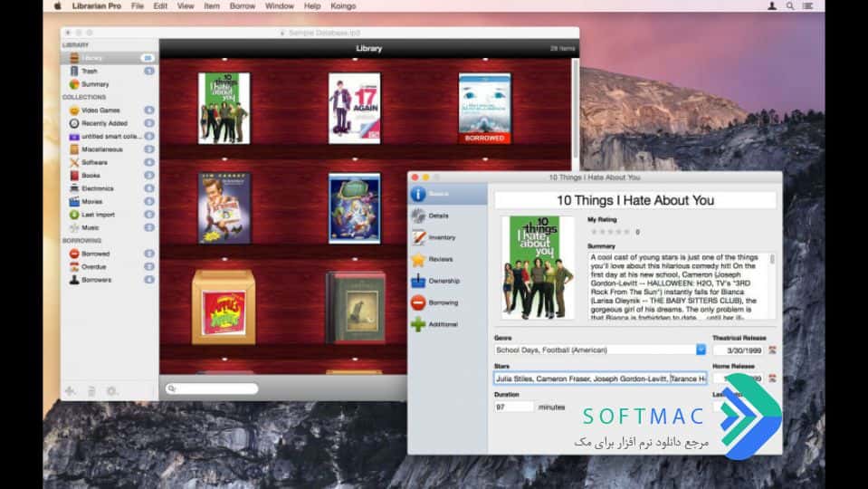Open the Item menu
The image size is (868, 489).
coord(212,6)
